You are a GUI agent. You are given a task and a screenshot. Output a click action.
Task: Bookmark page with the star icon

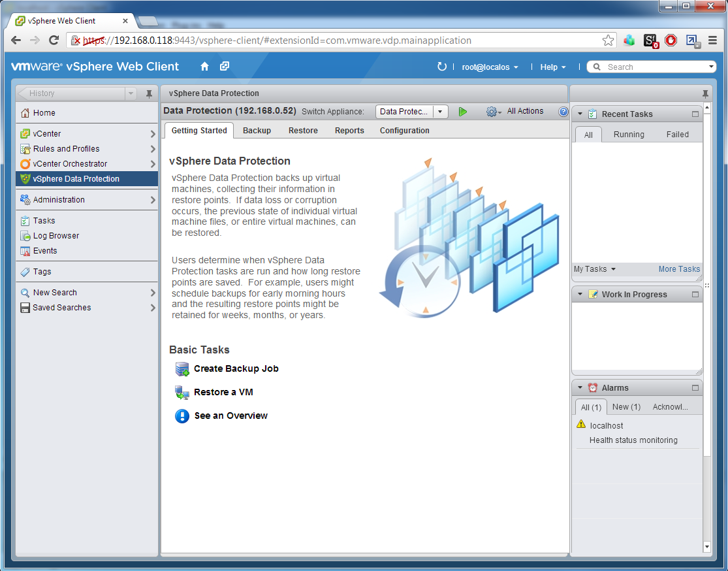pos(608,41)
